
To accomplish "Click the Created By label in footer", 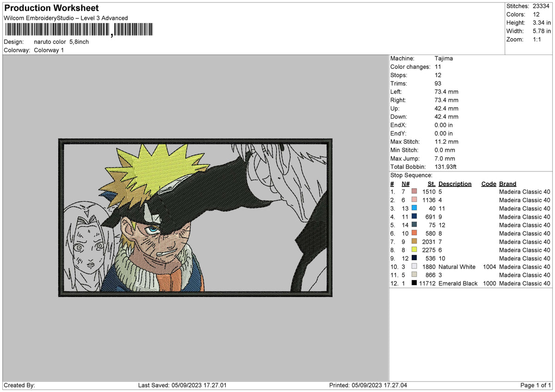I will tap(19, 385).
